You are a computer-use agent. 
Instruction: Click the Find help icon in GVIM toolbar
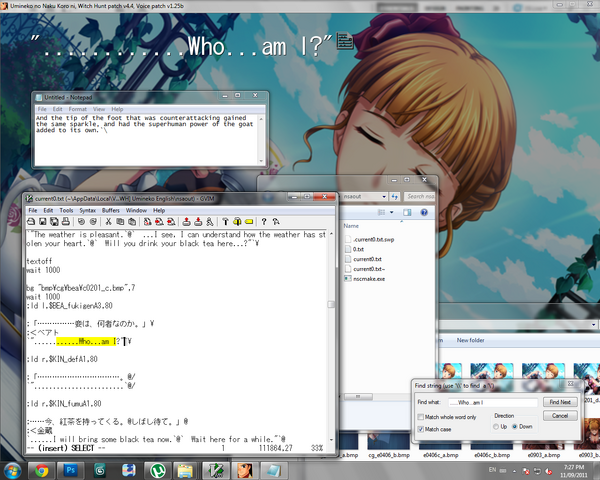click(276, 221)
